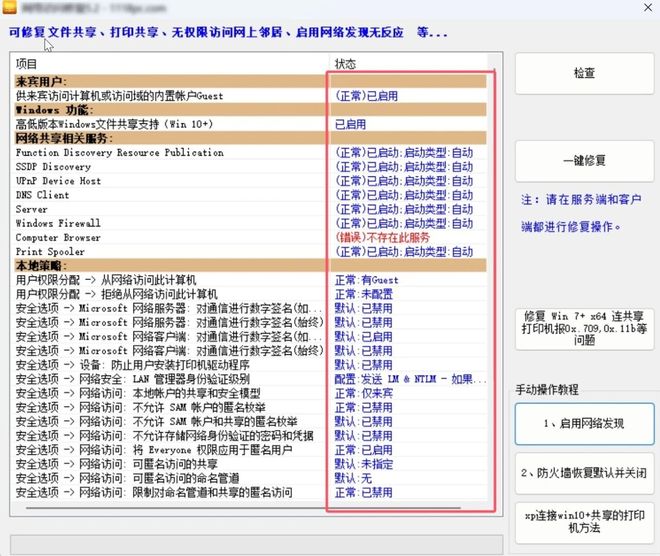
Task: Select the Server service row
Action: pos(250,209)
